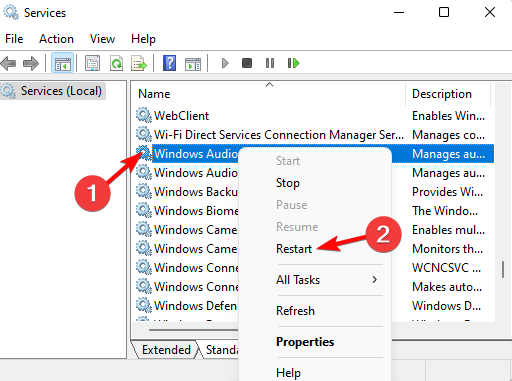Click description 'Provides Wi...'
Viewport: 512px width, 381px height.
tap(447, 192)
